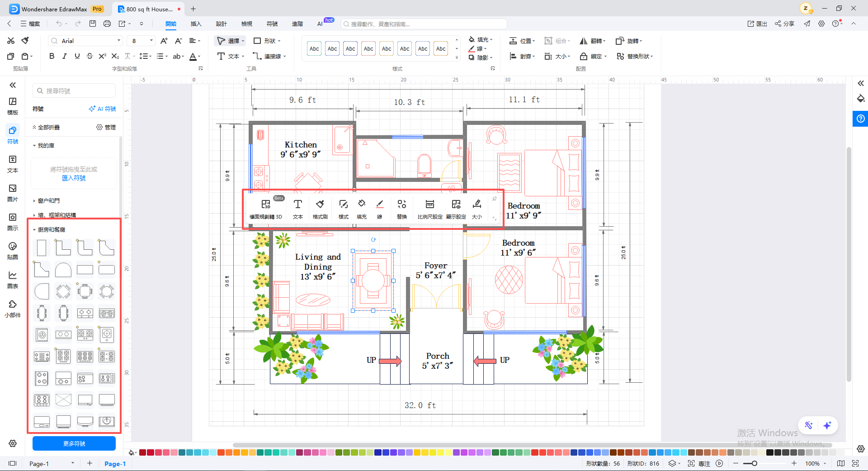Switch to the 插入 ribbon tab
Viewport: 868px width, 471px height.
click(x=196, y=24)
